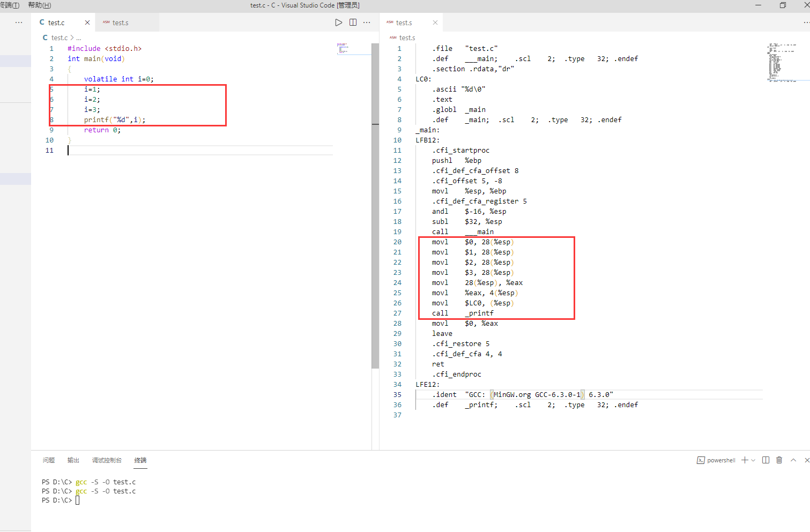The width and height of the screenshot is (810, 532).
Task: Open right editor group more actions ellipsis
Action: pos(806,23)
